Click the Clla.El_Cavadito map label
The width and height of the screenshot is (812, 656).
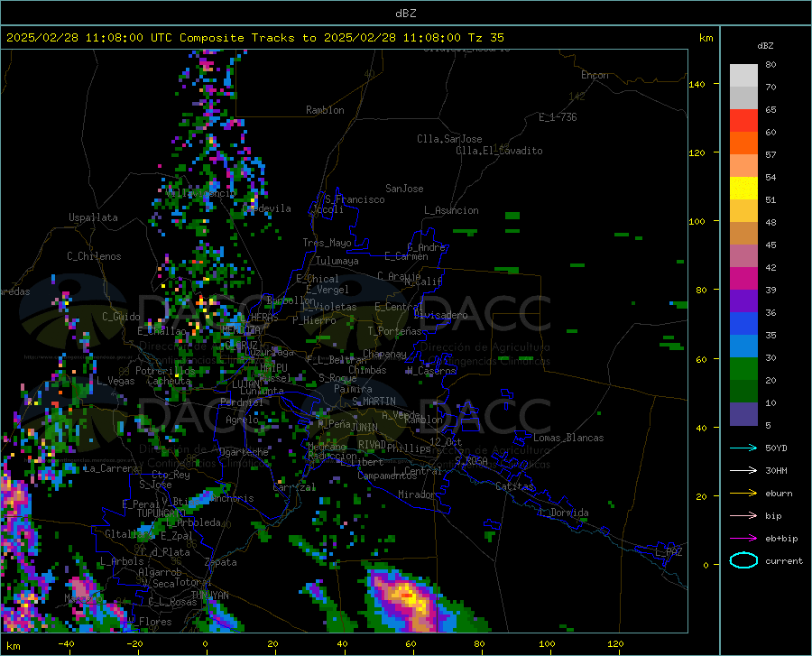(499, 151)
